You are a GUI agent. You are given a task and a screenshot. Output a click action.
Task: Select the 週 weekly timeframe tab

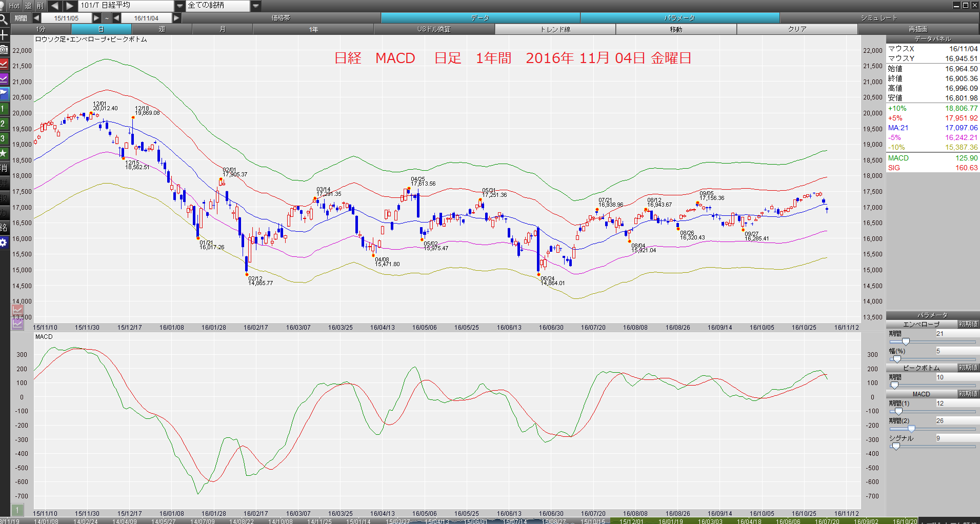tap(162, 29)
